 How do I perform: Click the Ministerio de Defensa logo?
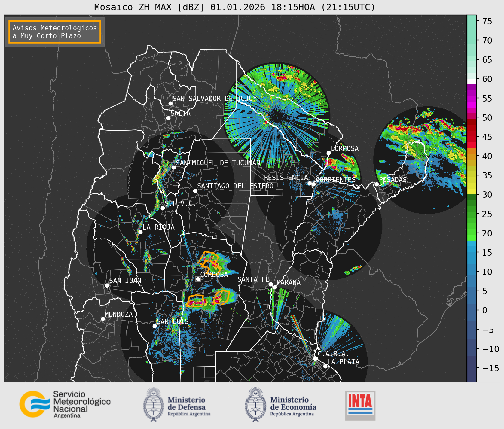(177, 404)
